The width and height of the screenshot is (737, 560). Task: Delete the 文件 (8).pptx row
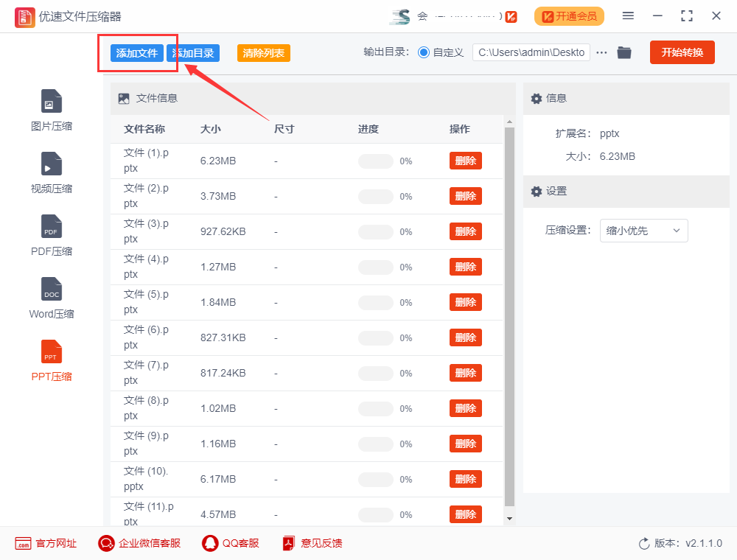coord(465,409)
